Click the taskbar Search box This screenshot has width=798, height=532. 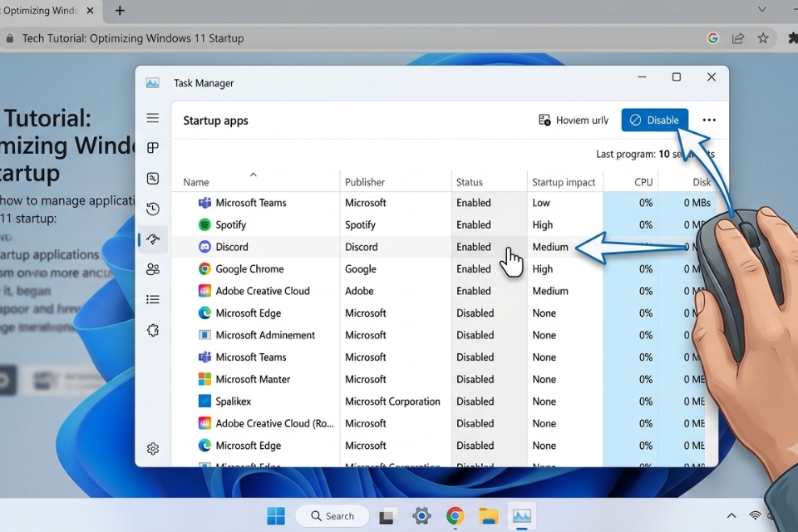[x=332, y=516]
